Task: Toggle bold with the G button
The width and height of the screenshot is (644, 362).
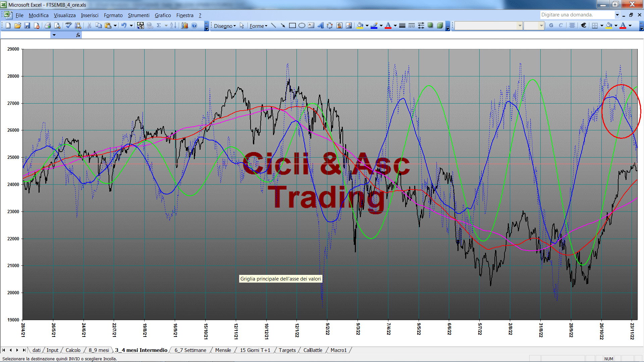Action: click(x=551, y=25)
